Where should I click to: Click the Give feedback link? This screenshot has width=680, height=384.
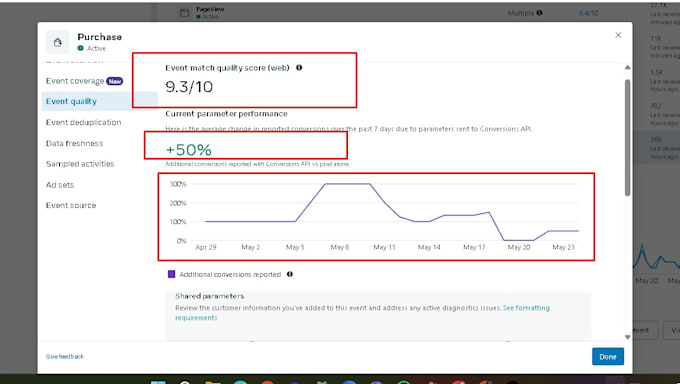coord(65,357)
